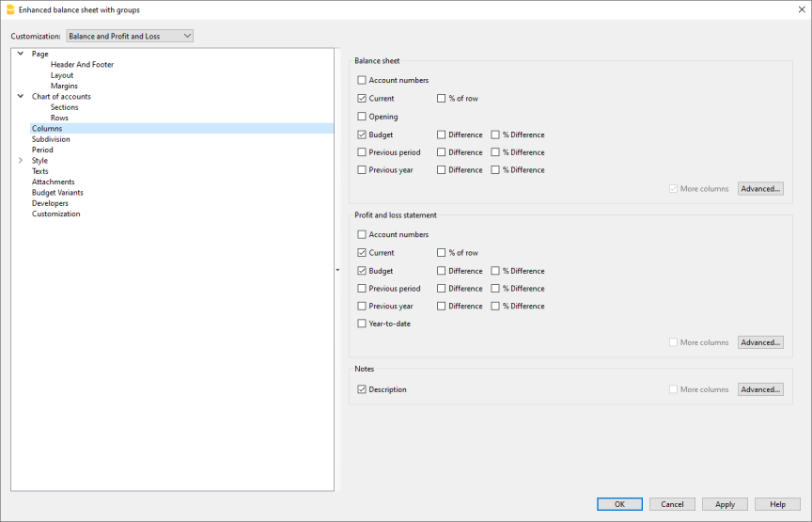
Task: Check Profit and loss Budget % Difference
Action: click(495, 271)
